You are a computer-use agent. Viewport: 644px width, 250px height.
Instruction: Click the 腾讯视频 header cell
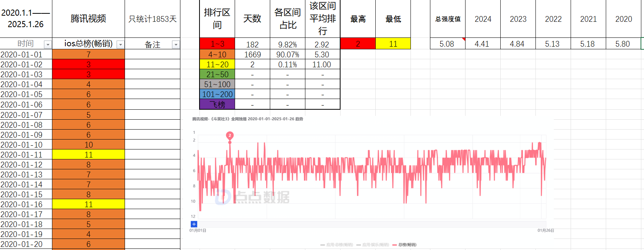[x=88, y=19]
